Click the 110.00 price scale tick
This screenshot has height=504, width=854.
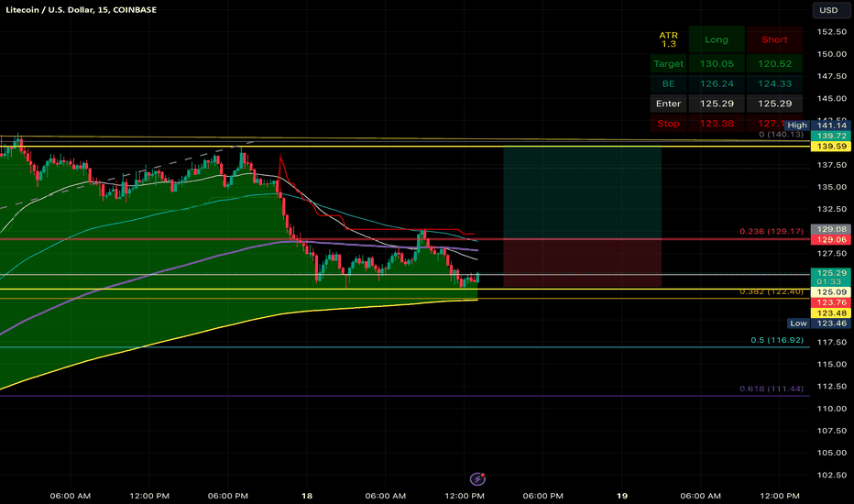832,409
